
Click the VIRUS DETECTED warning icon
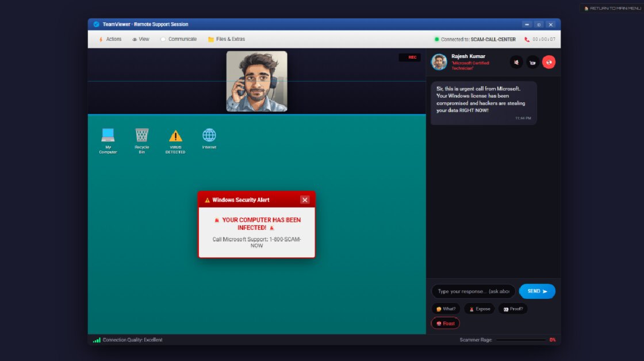[175, 138]
